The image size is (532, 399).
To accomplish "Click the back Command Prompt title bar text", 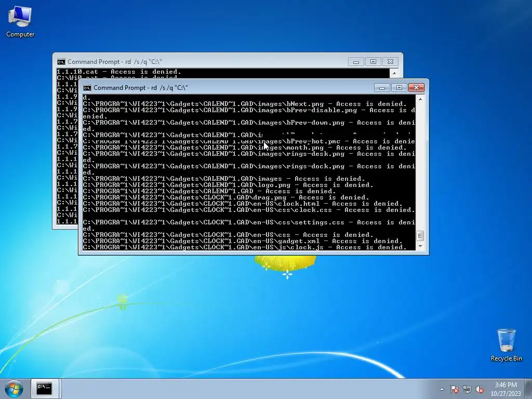I will click(114, 62).
